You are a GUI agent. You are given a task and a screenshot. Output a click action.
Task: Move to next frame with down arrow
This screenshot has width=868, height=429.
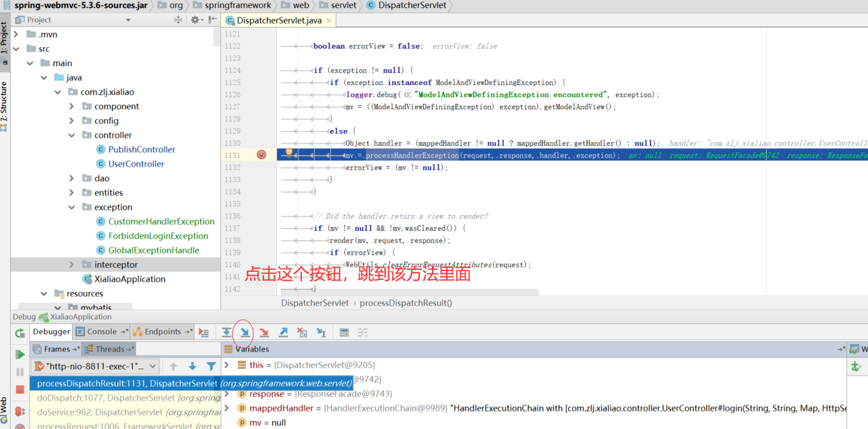click(192, 366)
